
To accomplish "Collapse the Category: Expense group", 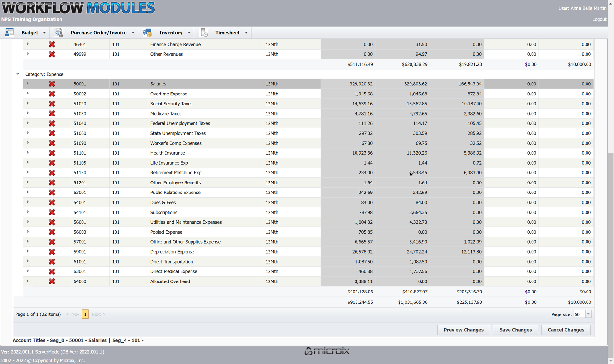I will [x=18, y=74].
